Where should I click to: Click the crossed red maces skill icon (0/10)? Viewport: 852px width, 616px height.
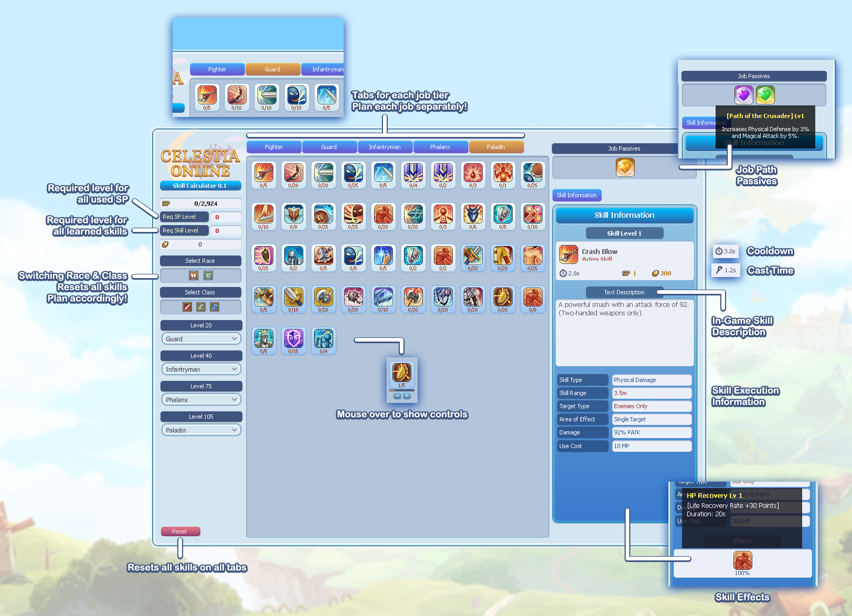532,214
